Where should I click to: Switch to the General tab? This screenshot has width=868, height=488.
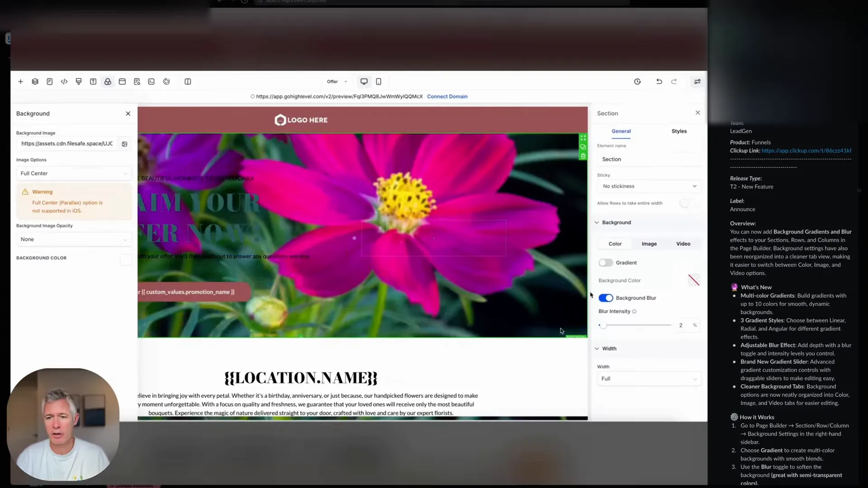point(621,131)
